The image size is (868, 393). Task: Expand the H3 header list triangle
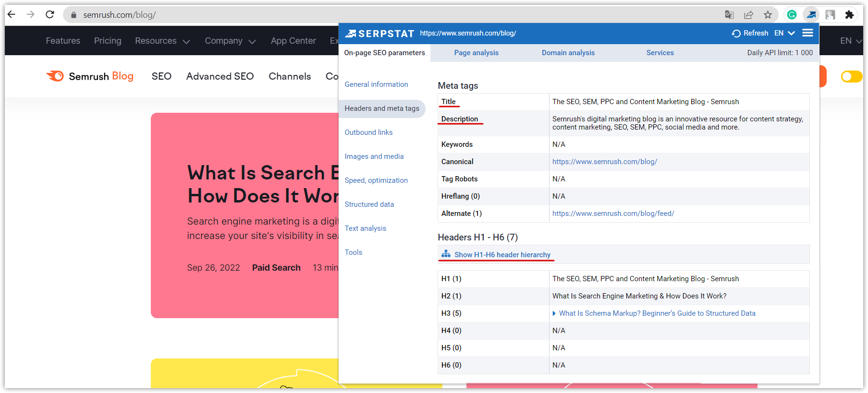[554, 313]
